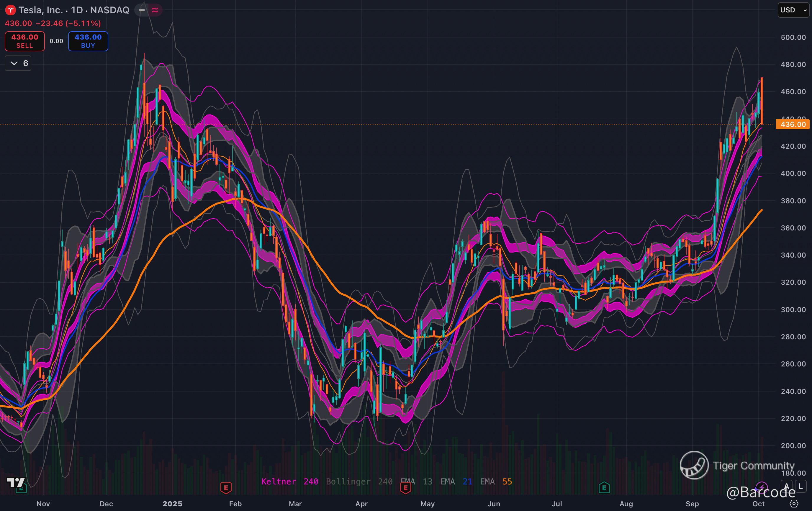
Task: Click the 2025 label on time axis
Action: tap(172, 504)
